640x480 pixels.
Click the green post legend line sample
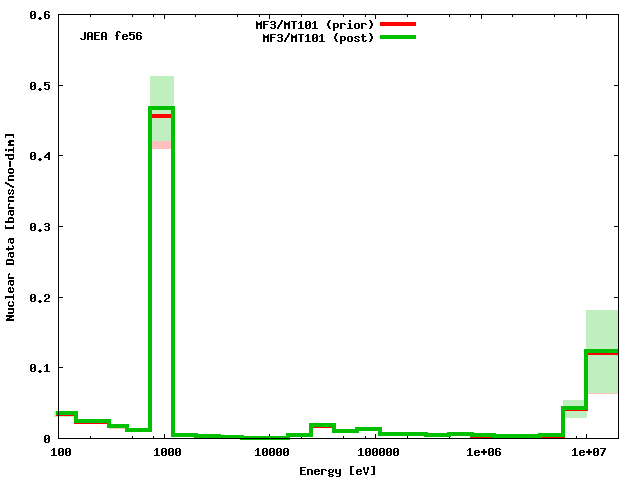(397, 38)
